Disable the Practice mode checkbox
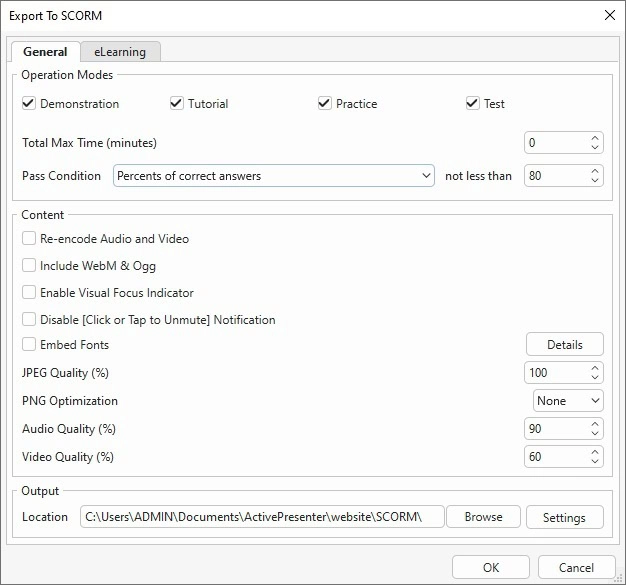The height and width of the screenshot is (585, 626). (325, 104)
